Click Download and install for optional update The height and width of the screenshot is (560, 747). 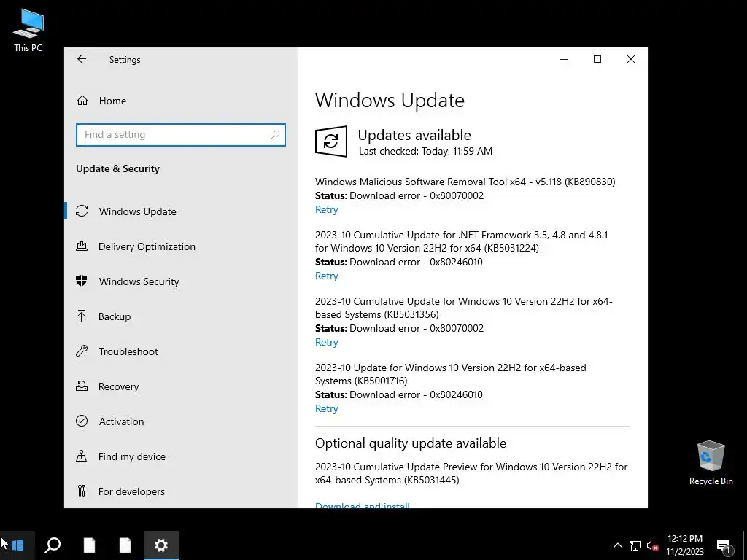(x=362, y=505)
